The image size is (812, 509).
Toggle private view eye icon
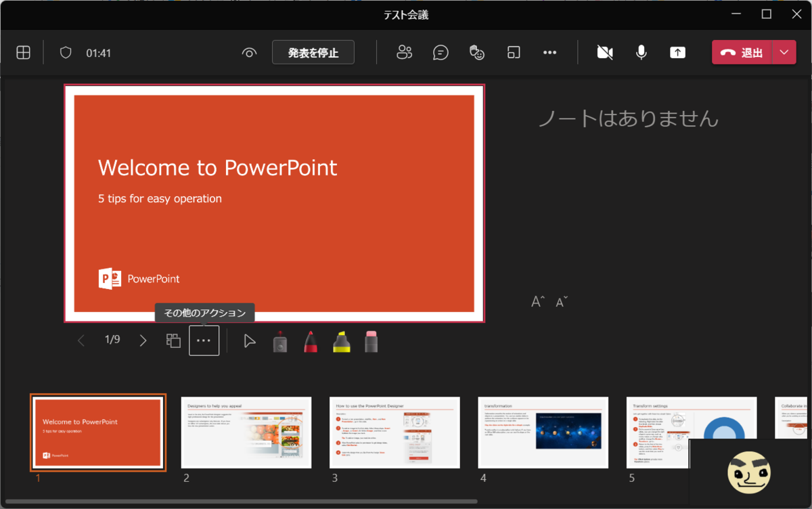(250, 53)
